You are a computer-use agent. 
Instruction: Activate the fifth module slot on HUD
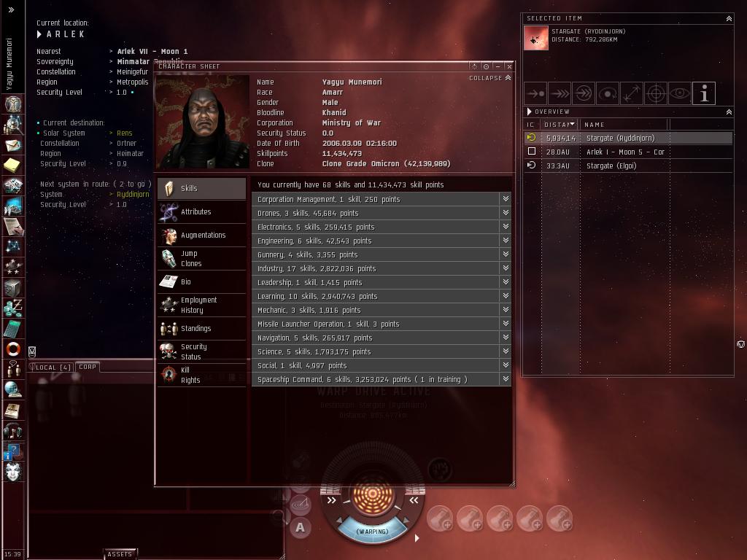pyautogui.click(x=560, y=518)
